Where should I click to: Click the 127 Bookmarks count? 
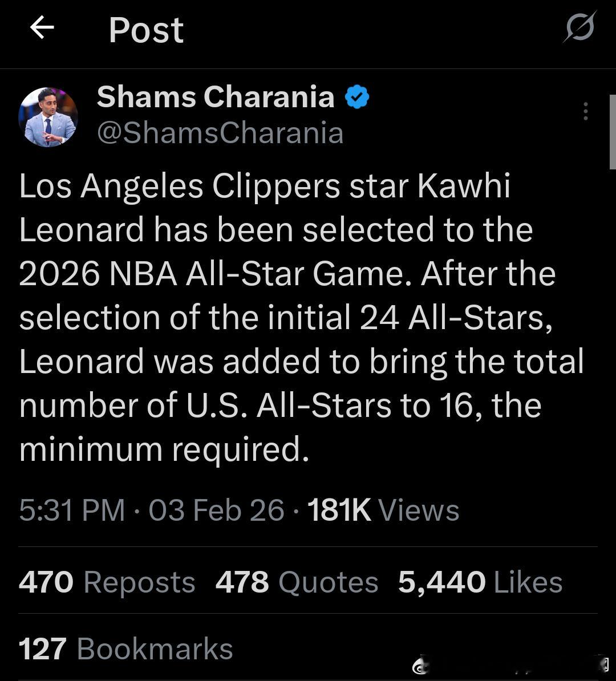[x=125, y=649]
